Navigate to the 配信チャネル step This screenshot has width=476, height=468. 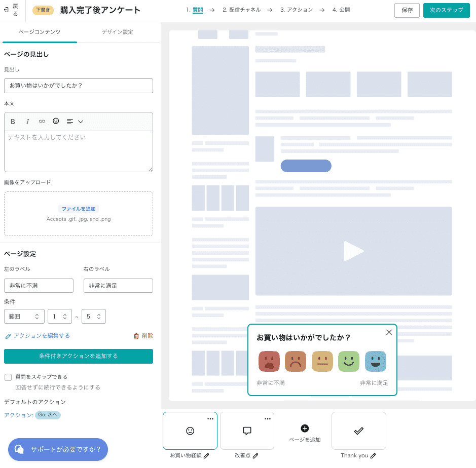point(243,9)
